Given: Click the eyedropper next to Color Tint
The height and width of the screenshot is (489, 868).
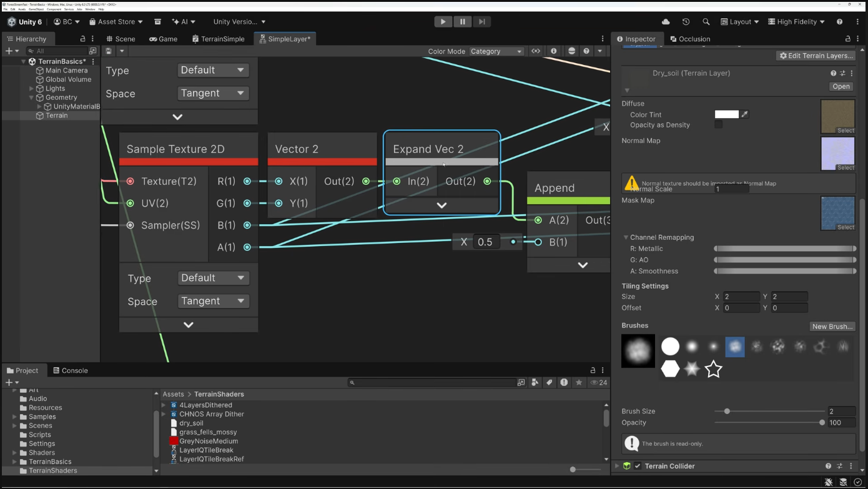Looking at the screenshot, I should click(x=744, y=114).
